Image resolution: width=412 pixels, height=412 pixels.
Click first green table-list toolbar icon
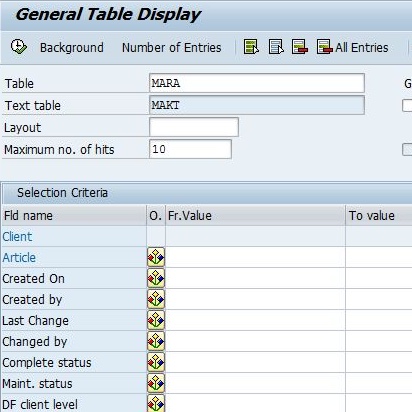(251, 47)
